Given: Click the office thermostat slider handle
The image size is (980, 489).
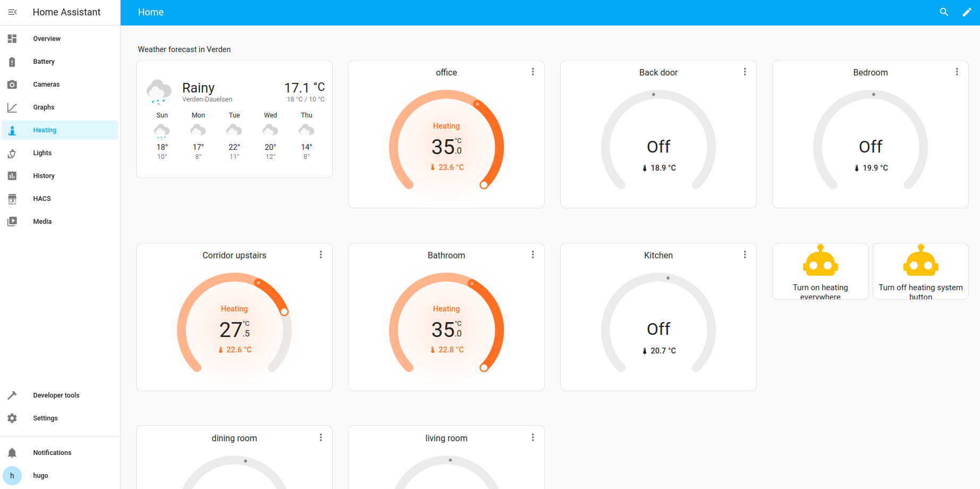Looking at the screenshot, I should [x=484, y=185].
